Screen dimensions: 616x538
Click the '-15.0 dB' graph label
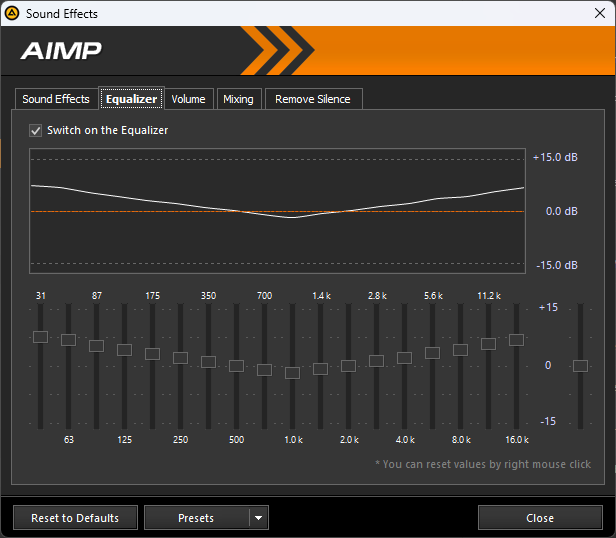click(x=557, y=265)
